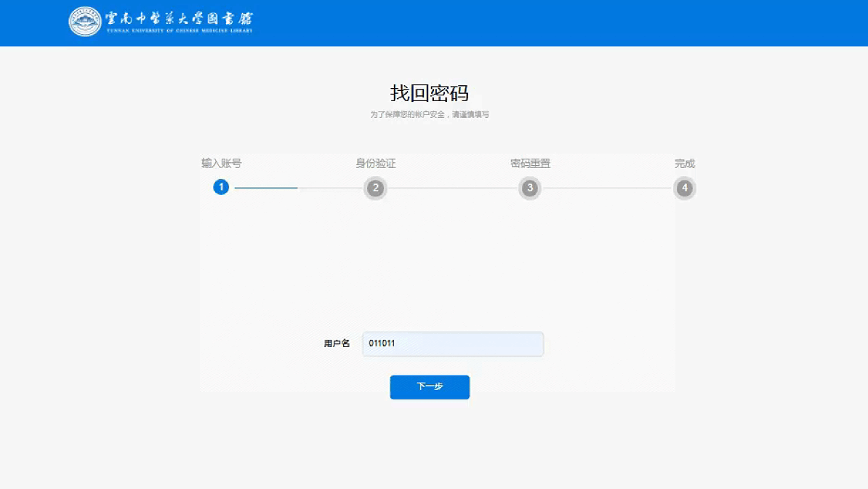Click the gray connector between steps 3 and 4
This screenshot has height=489, width=868.
607,188
